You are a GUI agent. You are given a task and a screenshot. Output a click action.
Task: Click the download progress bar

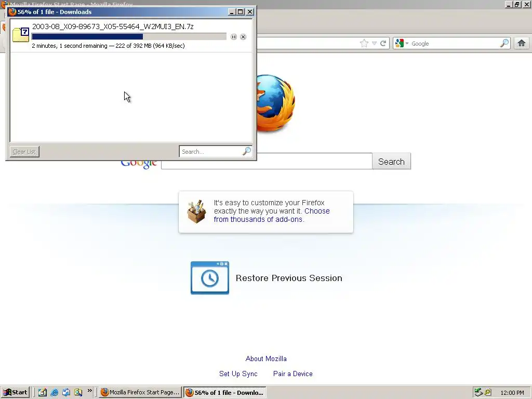pyautogui.click(x=129, y=37)
